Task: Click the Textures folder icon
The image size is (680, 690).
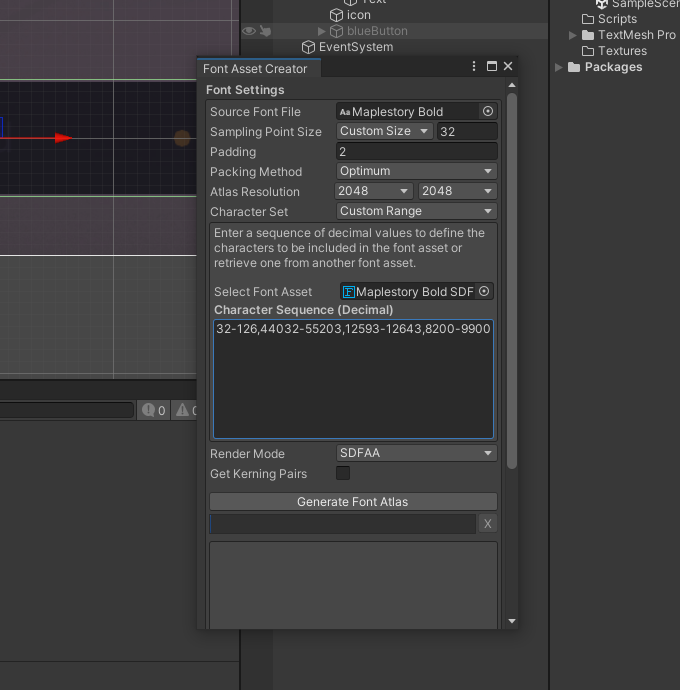Action: (588, 51)
